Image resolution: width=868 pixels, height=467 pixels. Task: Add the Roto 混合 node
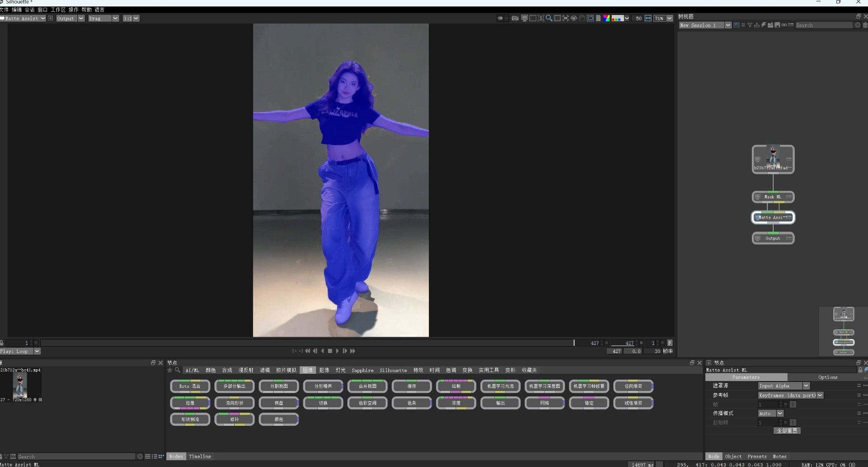[190, 386]
